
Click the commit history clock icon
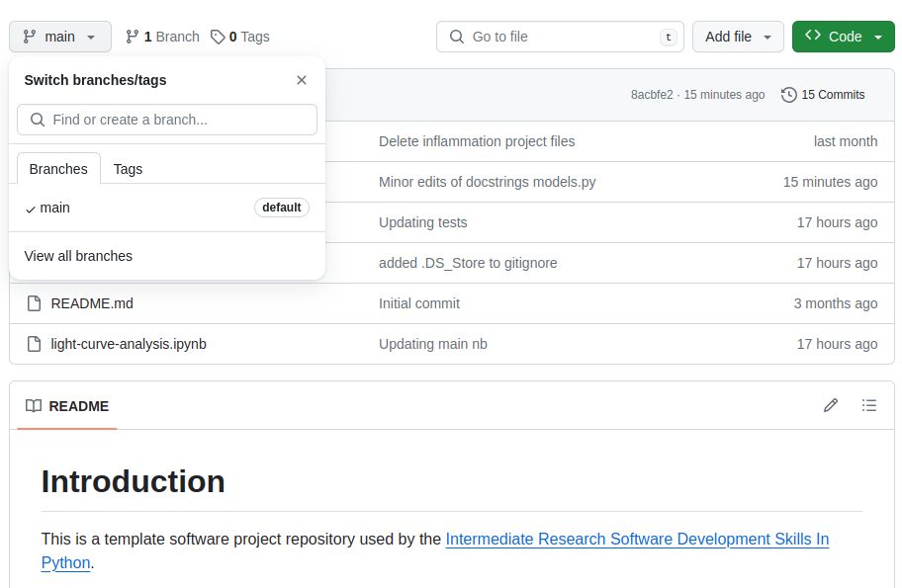[788, 95]
